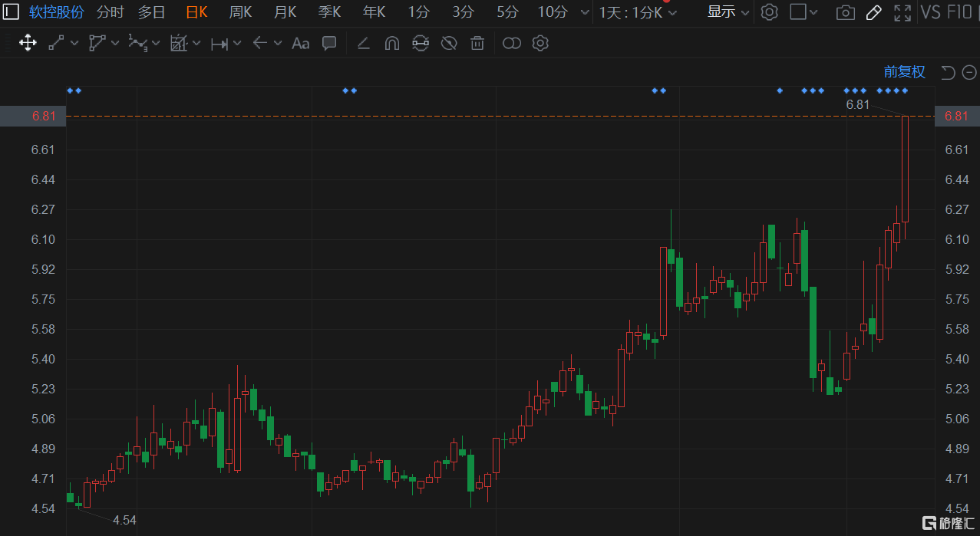This screenshot has height=536, width=980.
Task: Select the 3分 timeframe
Action: click(x=463, y=12)
